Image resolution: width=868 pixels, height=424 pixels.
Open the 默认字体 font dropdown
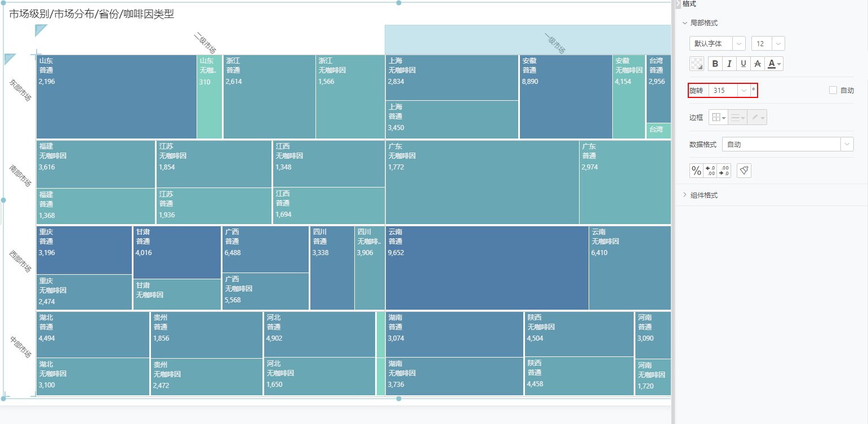point(717,43)
